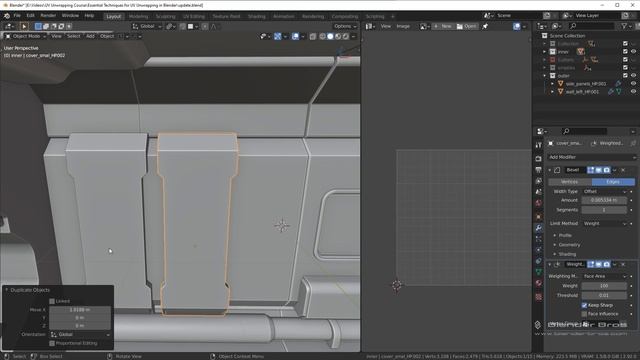Viewport: 640px width, 360px height.
Task: Open the pivot point dropdown in viewport header
Action: click(171, 26)
